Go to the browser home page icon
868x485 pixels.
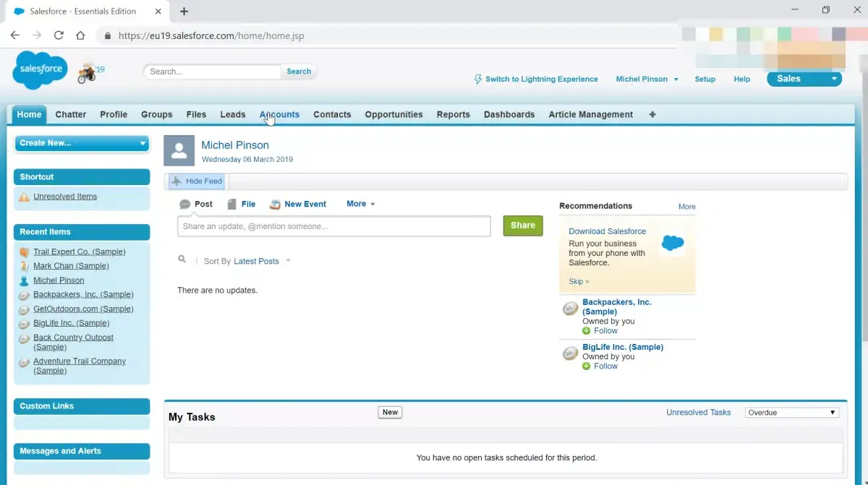point(80,35)
